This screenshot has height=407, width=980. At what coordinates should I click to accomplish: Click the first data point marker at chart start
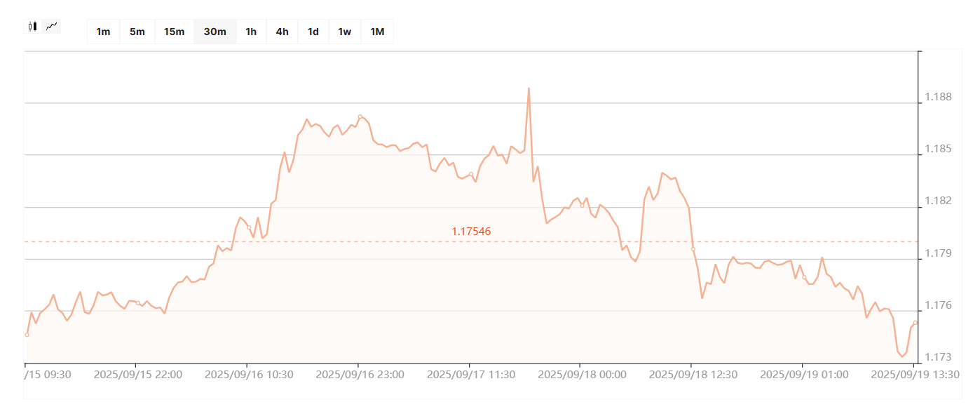pos(27,335)
